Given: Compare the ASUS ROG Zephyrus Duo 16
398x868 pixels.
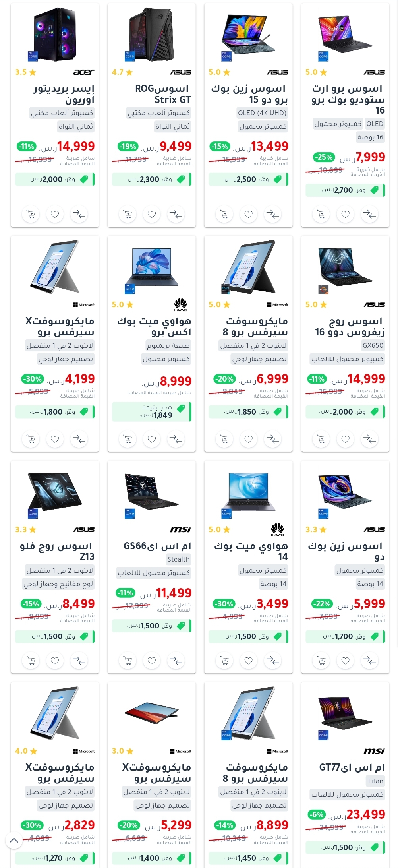Looking at the screenshot, I should (370, 439).
